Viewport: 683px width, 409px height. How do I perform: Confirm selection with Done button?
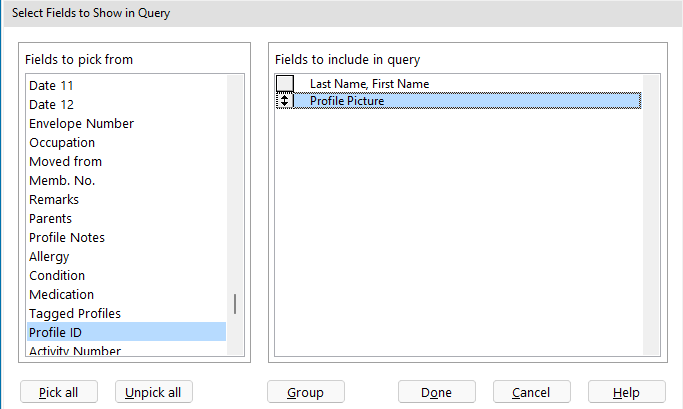[436, 392]
